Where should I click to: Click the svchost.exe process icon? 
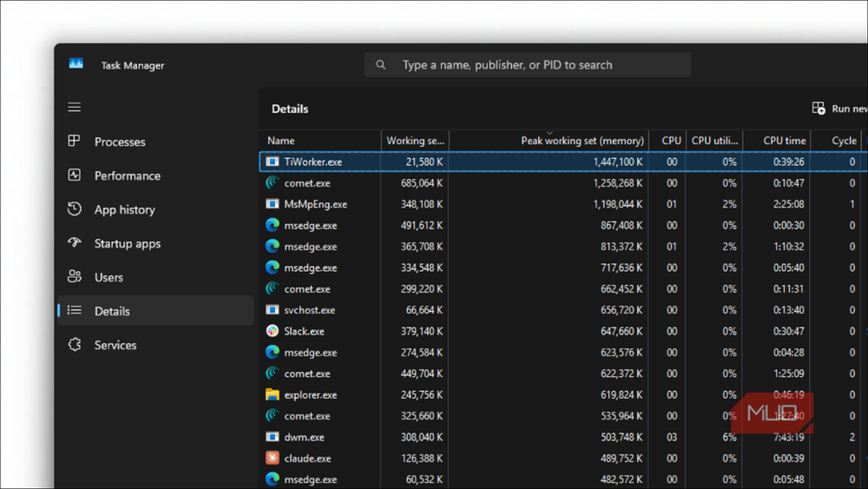click(273, 309)
